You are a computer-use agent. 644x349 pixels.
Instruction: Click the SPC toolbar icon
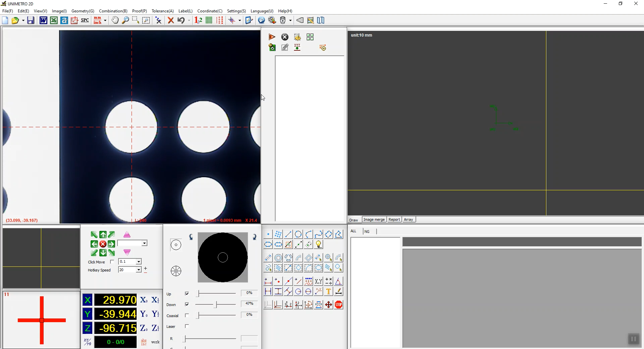(x=85, y=20)
